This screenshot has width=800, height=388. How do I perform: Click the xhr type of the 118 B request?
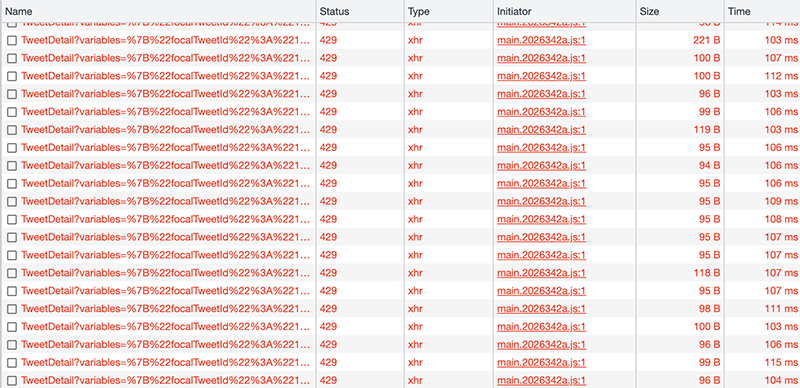(415, 273)
